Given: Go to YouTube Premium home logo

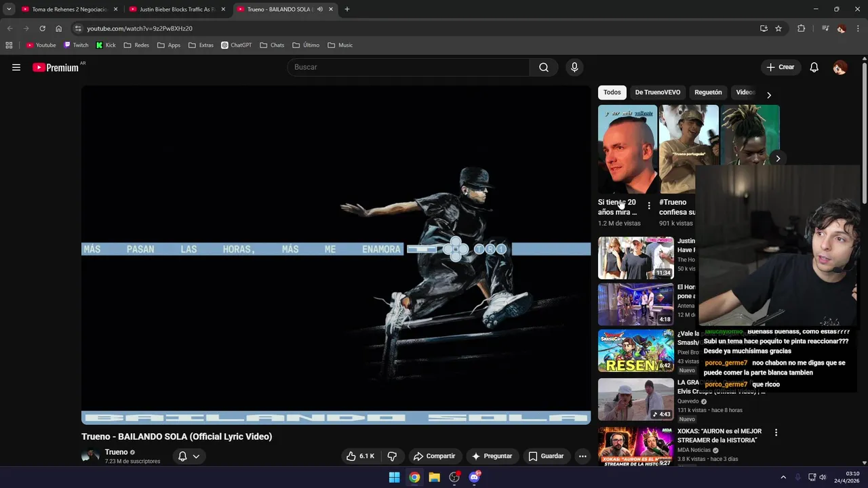Looking at the screenshot, I should pyautogui.click(x=56, y=67).
